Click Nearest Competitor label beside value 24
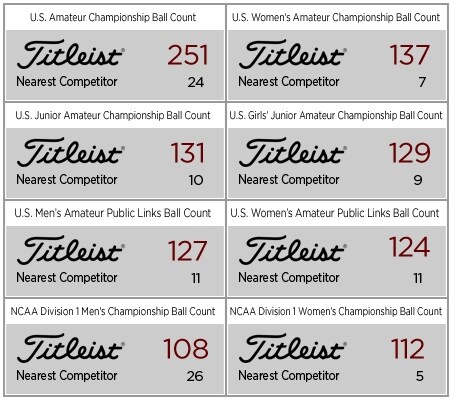This screenshot has height=400, width=454. click(67, 82)
